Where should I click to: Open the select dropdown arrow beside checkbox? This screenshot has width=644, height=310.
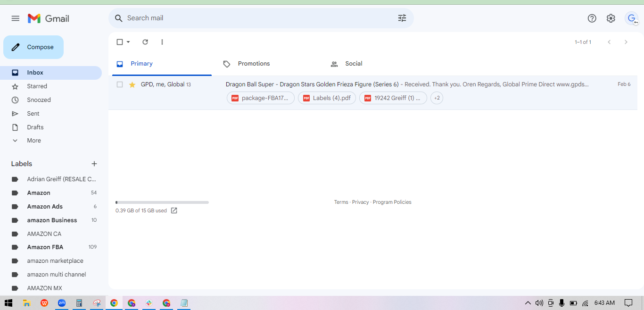tap(128, 42)
